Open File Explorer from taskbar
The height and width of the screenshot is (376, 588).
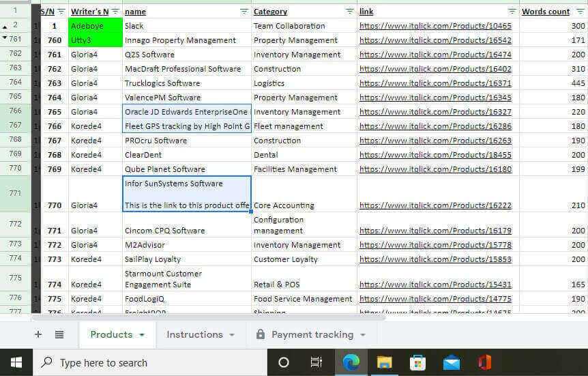(384, 362)
